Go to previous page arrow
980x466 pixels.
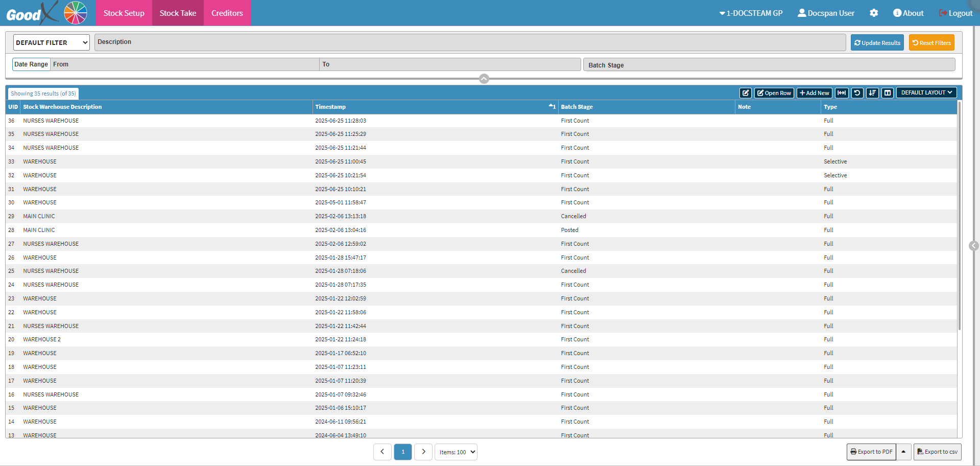[382, 452]
